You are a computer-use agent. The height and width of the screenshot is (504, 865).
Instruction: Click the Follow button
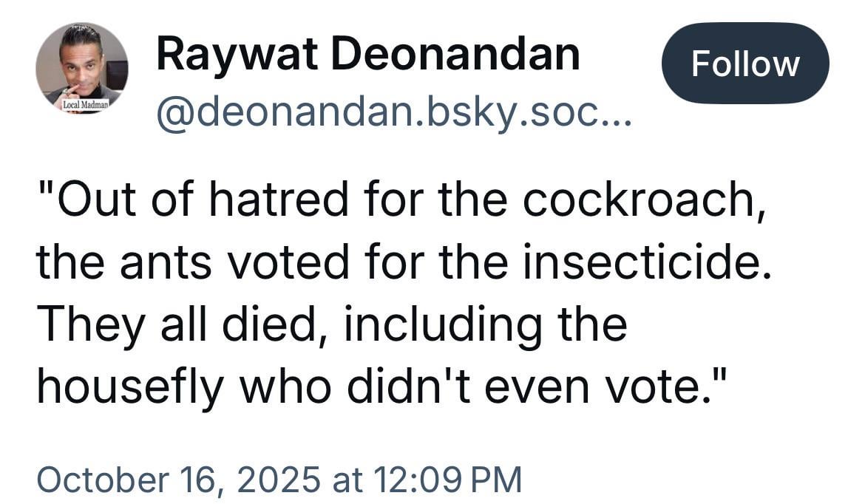(x=744, y=64)
